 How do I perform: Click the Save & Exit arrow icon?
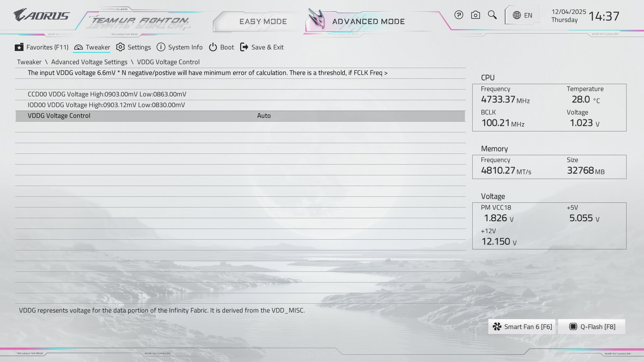[244, 47]
